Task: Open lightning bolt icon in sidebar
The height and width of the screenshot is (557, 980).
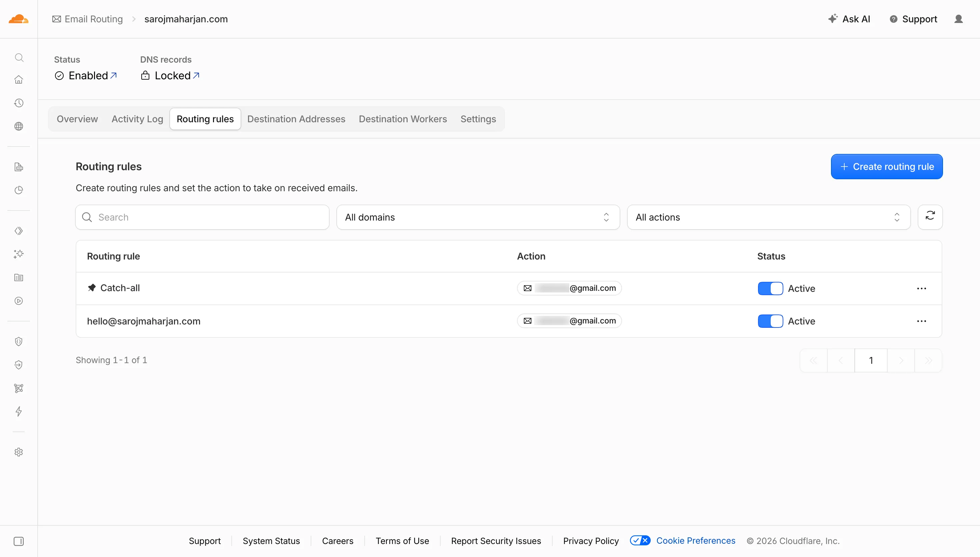Action: coord(19,411)
